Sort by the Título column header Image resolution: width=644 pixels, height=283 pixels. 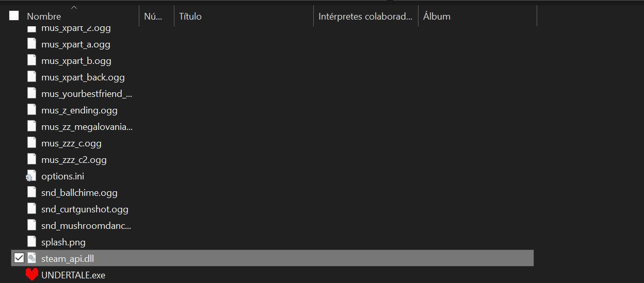190,16
